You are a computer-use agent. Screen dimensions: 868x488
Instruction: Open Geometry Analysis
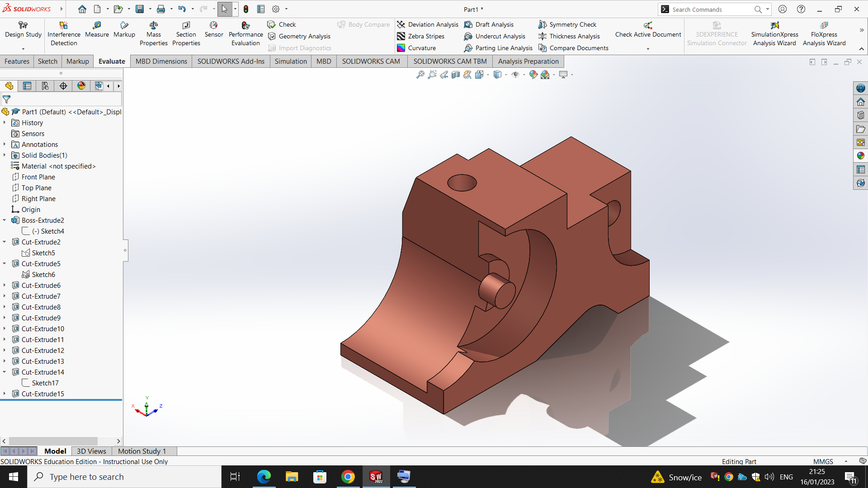[299, 36]
